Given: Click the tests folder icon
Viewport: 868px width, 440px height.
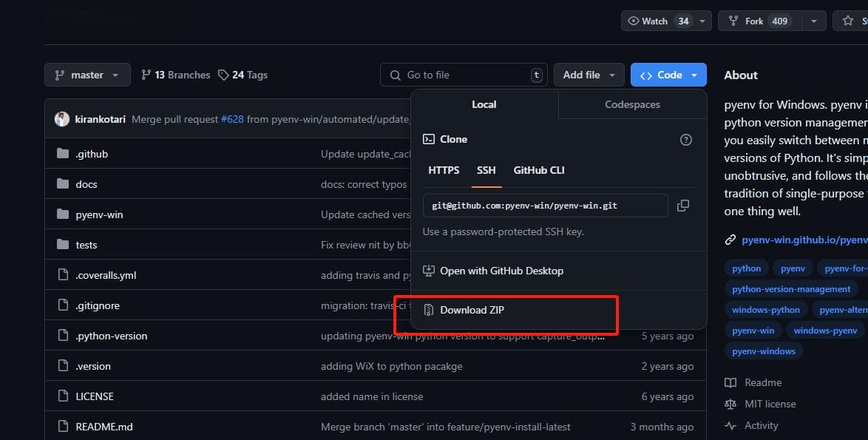Looking at the screenshot, I should (x=63, y=245).
